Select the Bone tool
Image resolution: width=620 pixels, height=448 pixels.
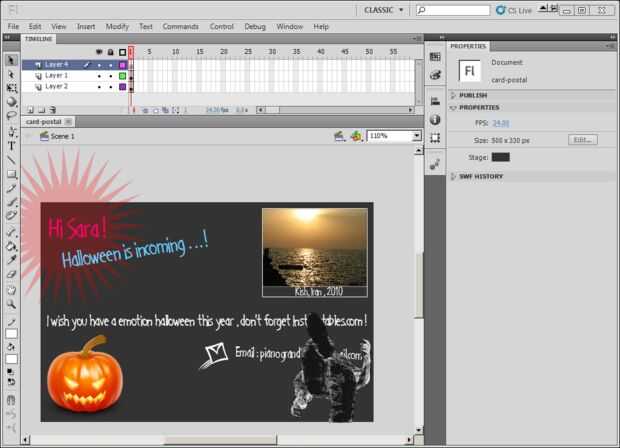11,232
